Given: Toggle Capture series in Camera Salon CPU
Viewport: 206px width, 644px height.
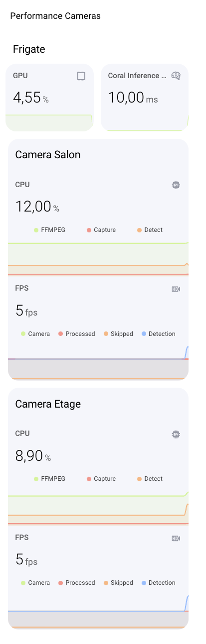Looking at the screenshot, I should [x=101, y=230].
